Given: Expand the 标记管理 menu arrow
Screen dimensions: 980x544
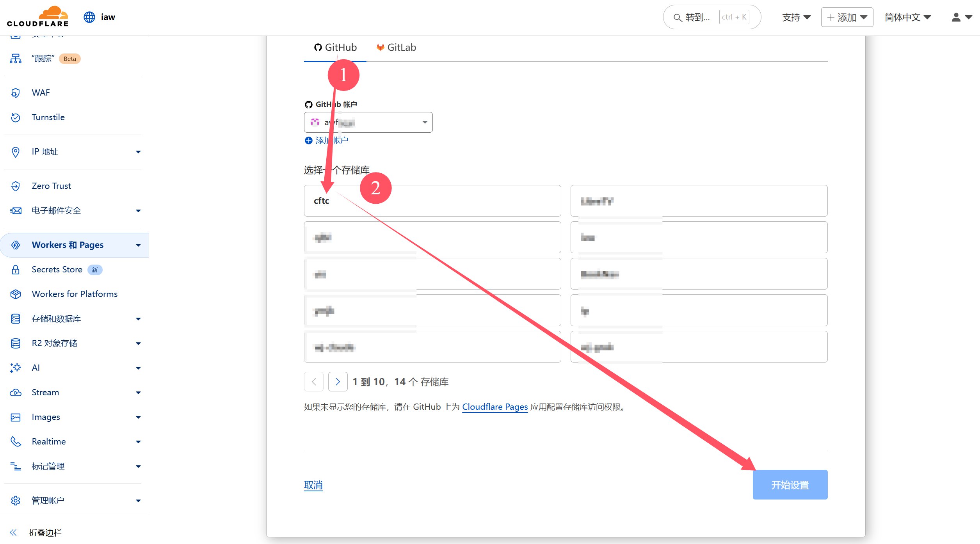Looking at the screenshot, I should tap(138, 466).
